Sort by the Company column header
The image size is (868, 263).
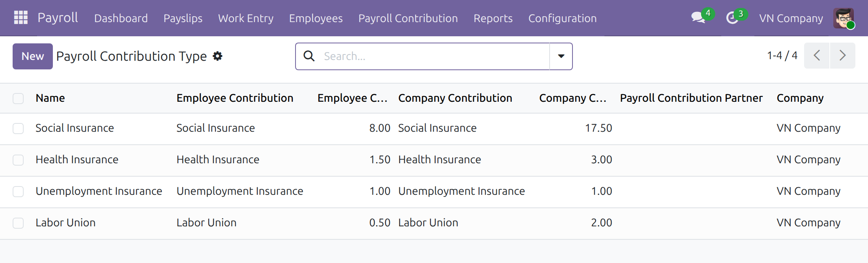pyautogui.click(x=800, y=98)
